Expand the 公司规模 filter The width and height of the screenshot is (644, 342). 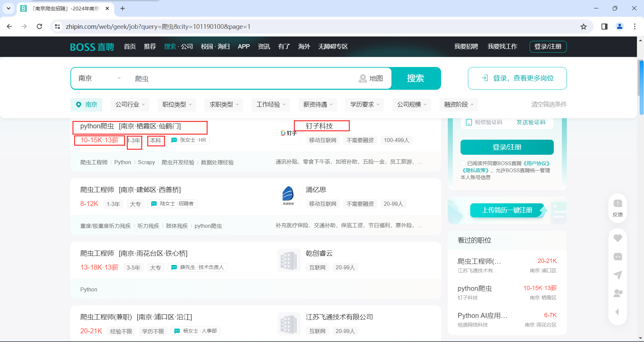pos(412,105)
